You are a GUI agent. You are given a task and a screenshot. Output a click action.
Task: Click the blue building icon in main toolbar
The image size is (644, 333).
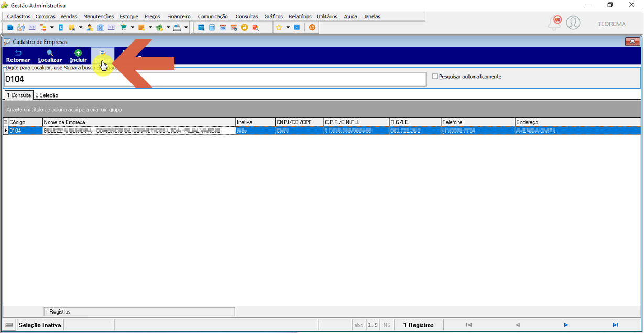point(10,27)
